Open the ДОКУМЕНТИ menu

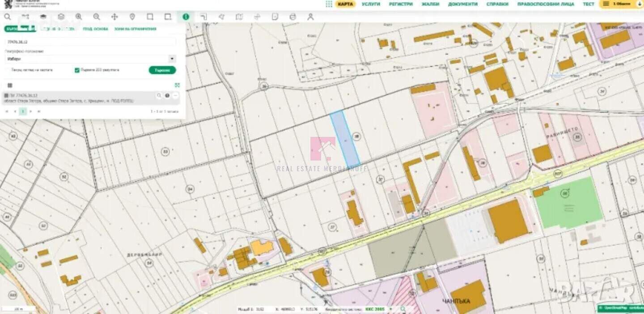[x=463, y=4]
